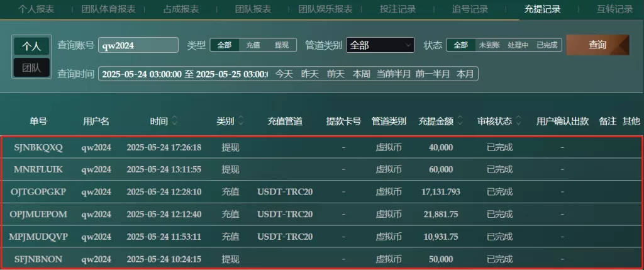Screen dimensions: 644x270
Task: Click the 用户确认出款 column header
Action: pyautogui.click(x=563, y=121)
